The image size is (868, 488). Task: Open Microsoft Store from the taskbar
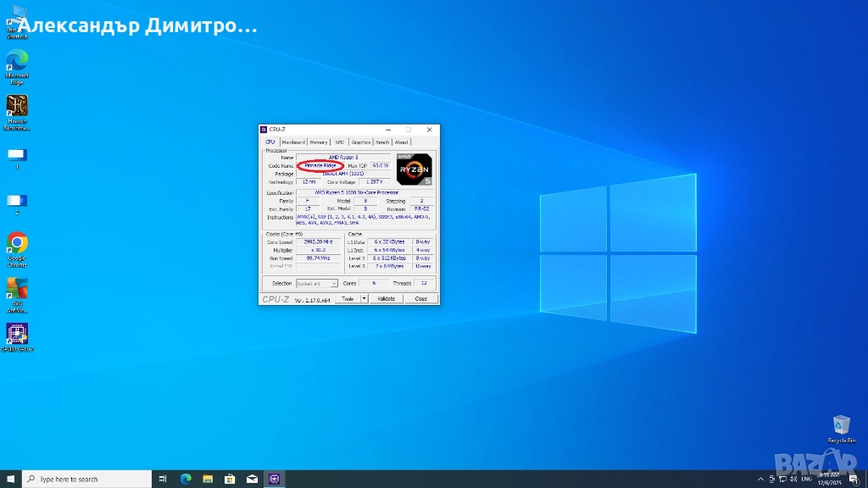click(x=229, y=479)
